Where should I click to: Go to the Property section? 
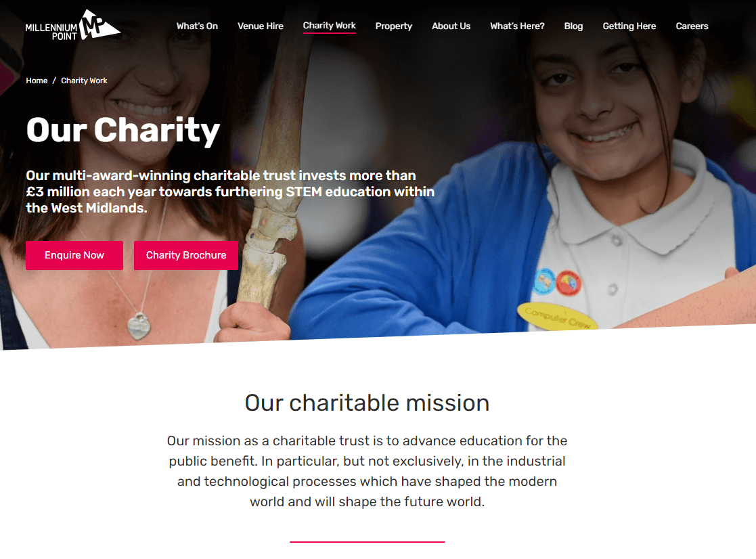click(x=393, y=26)
